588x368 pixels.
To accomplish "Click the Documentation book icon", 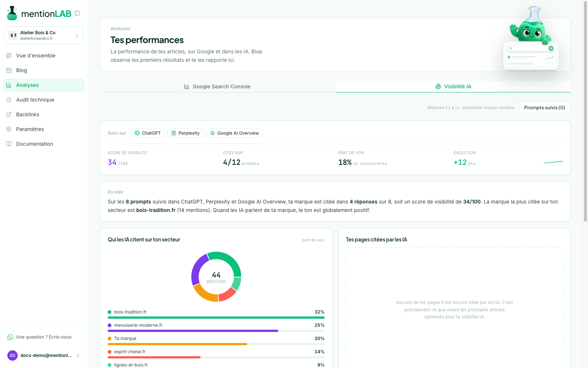I will pyautogui.click(x=9, y=144).
